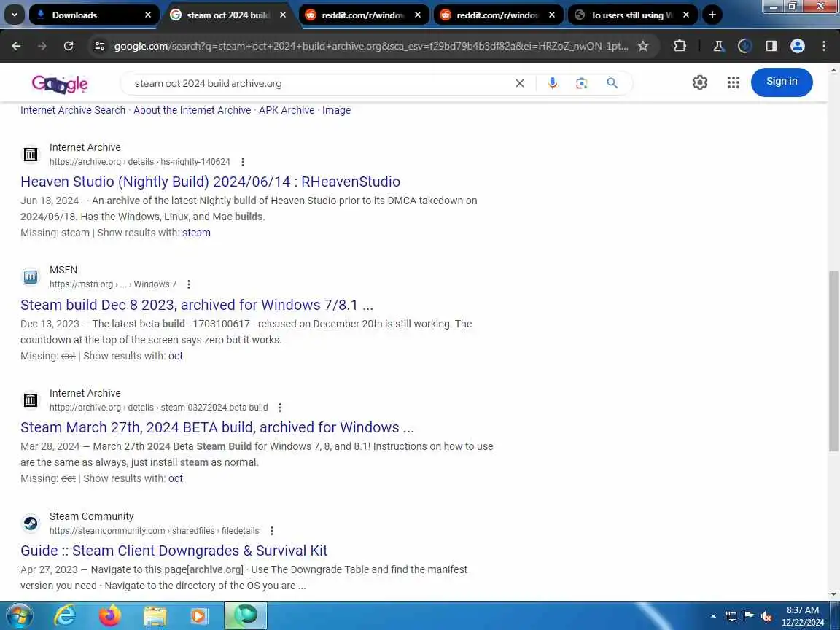
Task: Switch to 'To users still using' tab
Action: point(632,15)
